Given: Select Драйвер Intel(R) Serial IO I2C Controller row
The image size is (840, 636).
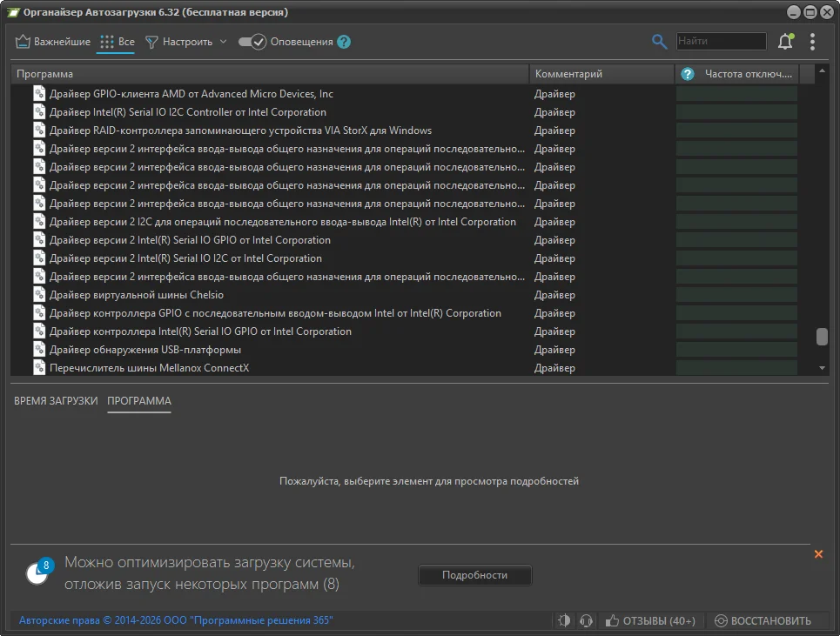Looking at the screenshot, I should point(405,112).
